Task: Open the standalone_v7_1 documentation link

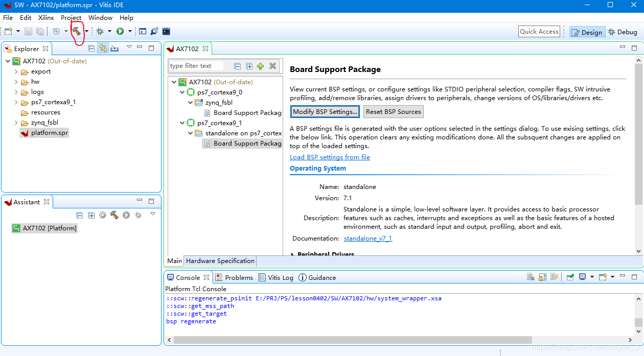Action: (368, 239)
